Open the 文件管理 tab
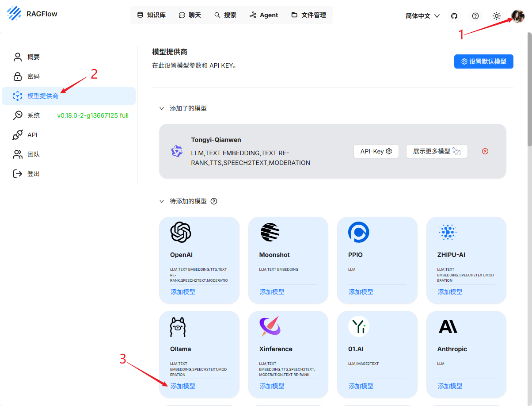 (308, 15)
